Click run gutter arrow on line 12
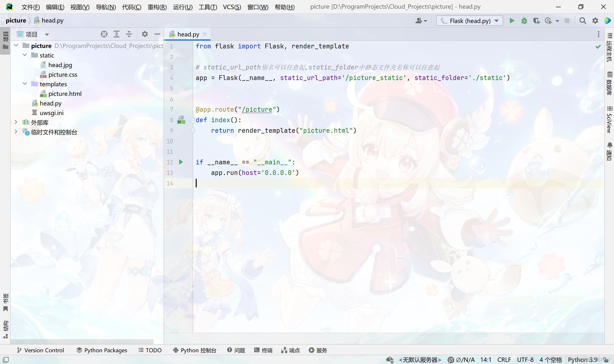 (181, 162)
